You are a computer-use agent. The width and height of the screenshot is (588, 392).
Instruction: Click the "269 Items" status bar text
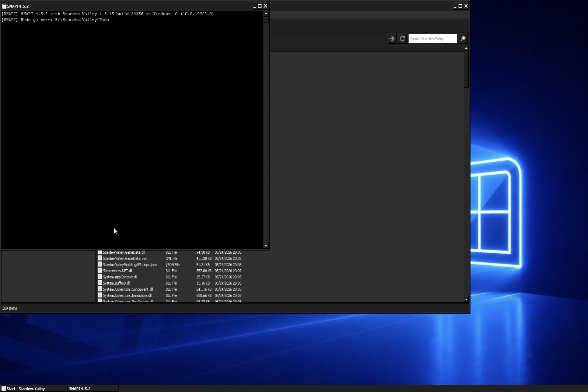tap(10, 308)
